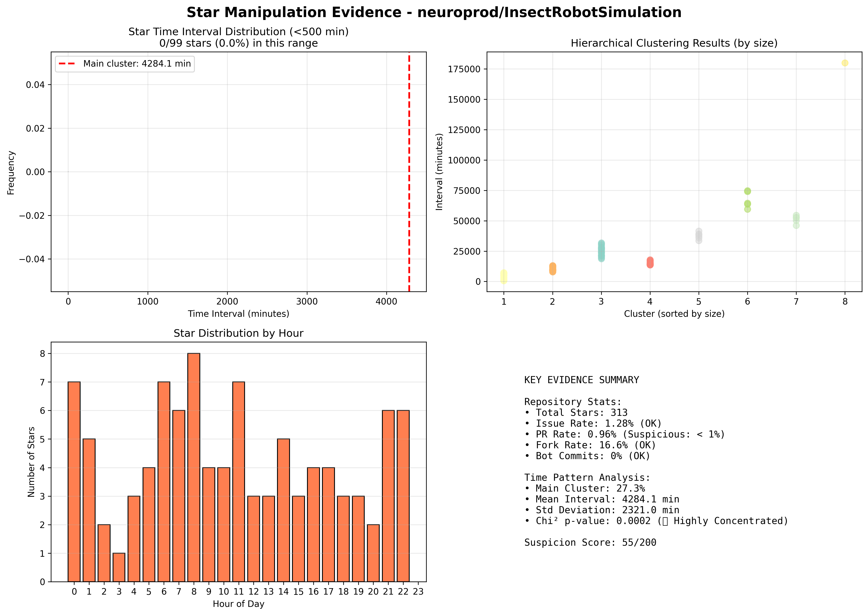The height and width of the screenshot is (615, 868).
Task: Click the 'Std Deviation: 2321.0 min' line
Action: tap(602, 510)
